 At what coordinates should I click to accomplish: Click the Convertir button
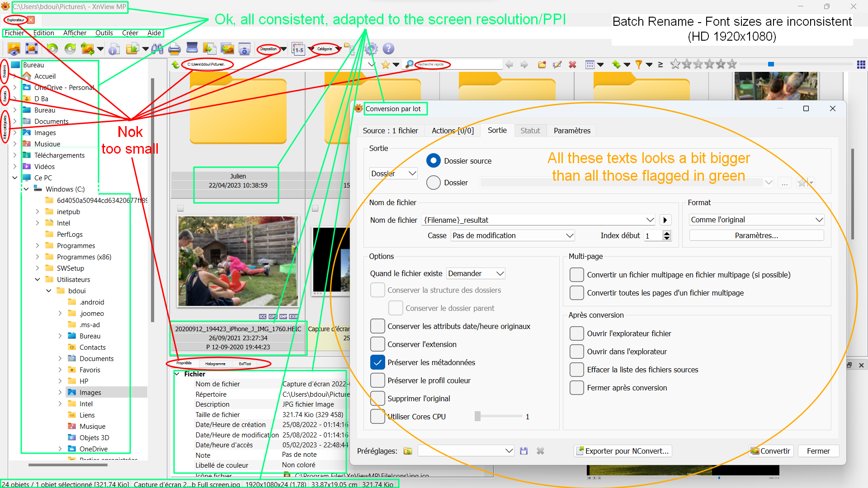click(x=771, y=451)
